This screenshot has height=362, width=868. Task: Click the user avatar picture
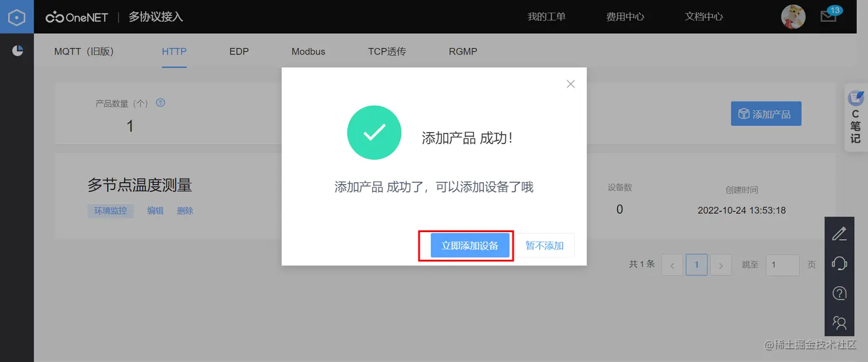tap(793, 17)
